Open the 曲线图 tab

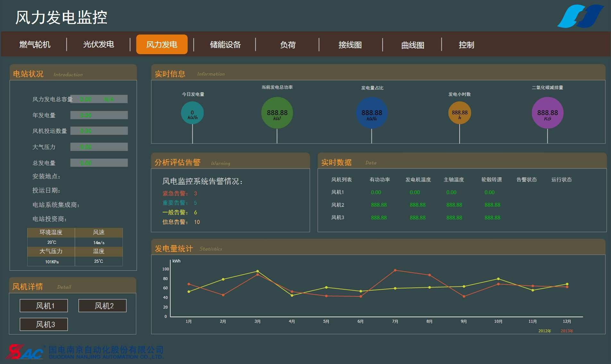(x=412, y=45)
